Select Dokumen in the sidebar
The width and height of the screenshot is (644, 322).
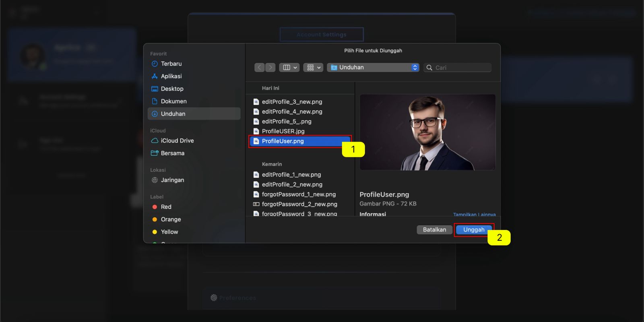[x=173, y=101]
